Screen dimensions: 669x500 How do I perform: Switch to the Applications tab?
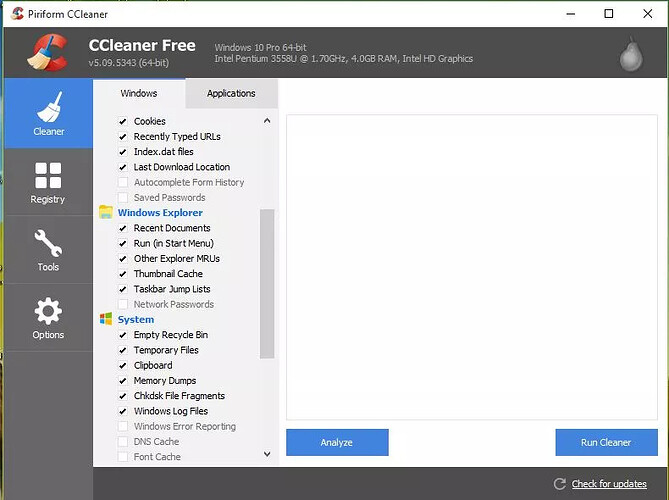231,94
